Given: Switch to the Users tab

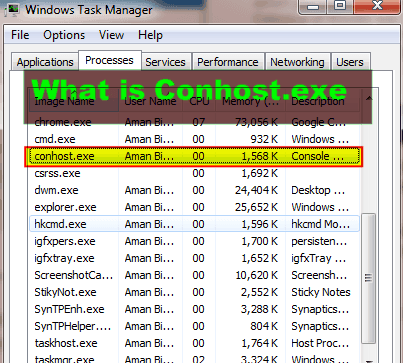Looking at the screenshot, I should [x=350, y=62].
